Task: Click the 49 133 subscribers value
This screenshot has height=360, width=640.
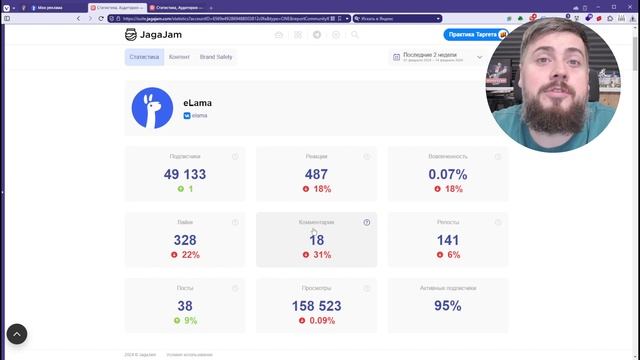Action: 185,174
